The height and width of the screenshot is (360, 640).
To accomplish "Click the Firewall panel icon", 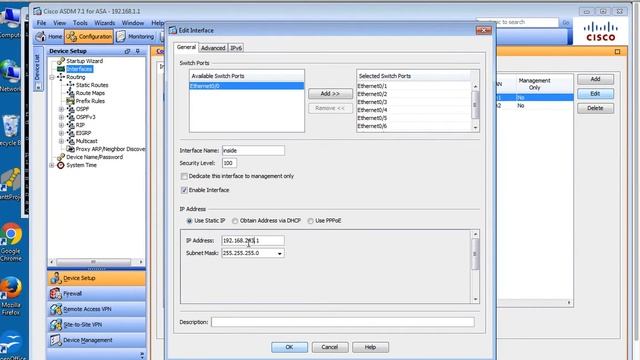I will [56, 293].
